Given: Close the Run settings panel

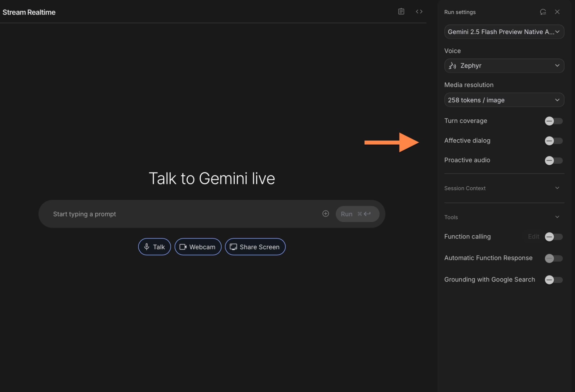Looking at the screenshot, I should click(557, 12).
